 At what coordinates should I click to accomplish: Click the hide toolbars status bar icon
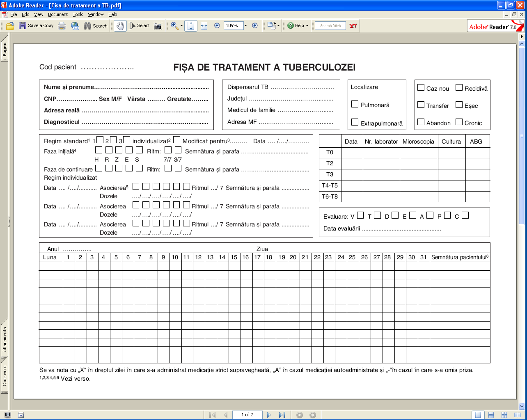click(21, 415)
